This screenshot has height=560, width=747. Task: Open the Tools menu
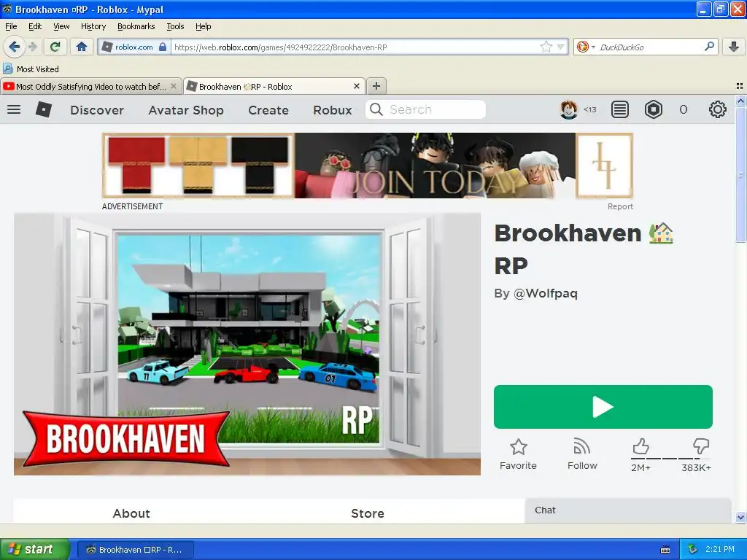[x=175, y=26]
